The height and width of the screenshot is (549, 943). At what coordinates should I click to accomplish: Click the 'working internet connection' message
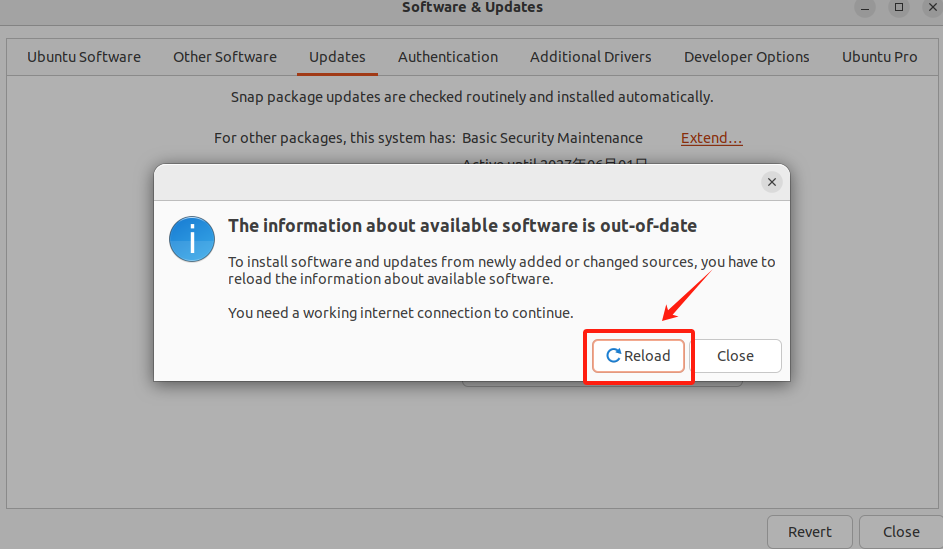click(401, 313)
